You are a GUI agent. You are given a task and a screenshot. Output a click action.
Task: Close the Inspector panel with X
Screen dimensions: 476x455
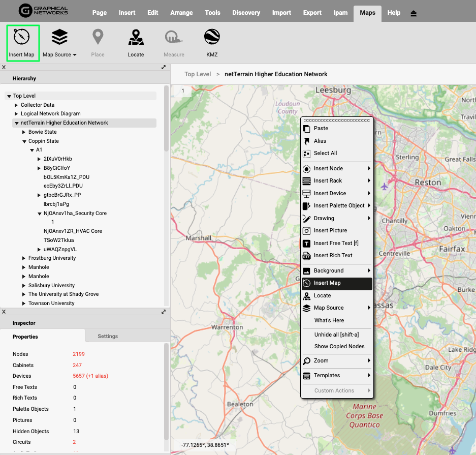(4, 312)
